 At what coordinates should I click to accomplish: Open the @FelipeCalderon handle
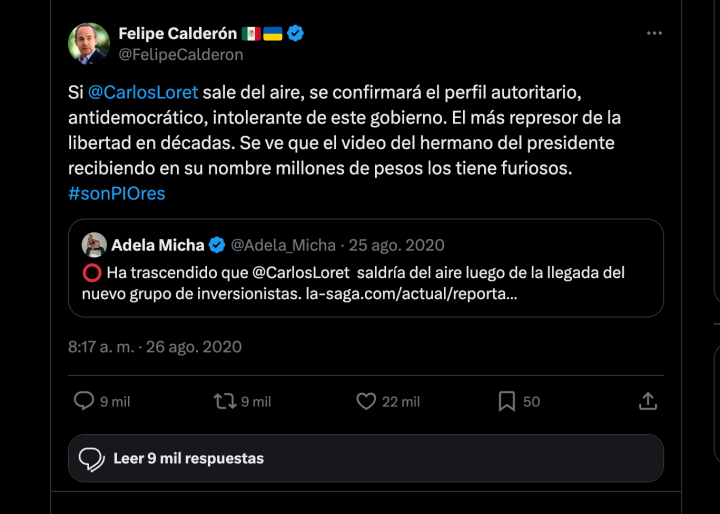coord(181,55)
